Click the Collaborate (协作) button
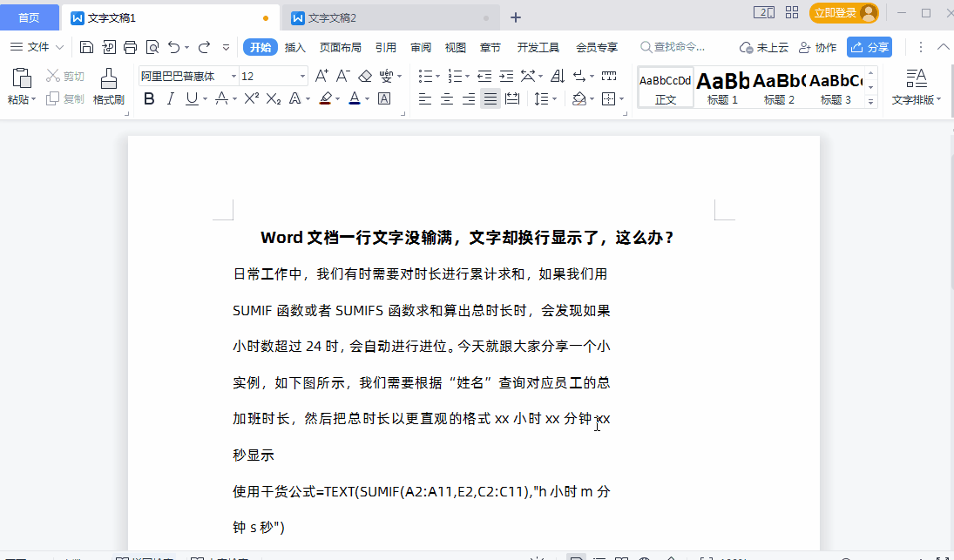Screen dimensions: 954x560 click(x=818, y=47)
